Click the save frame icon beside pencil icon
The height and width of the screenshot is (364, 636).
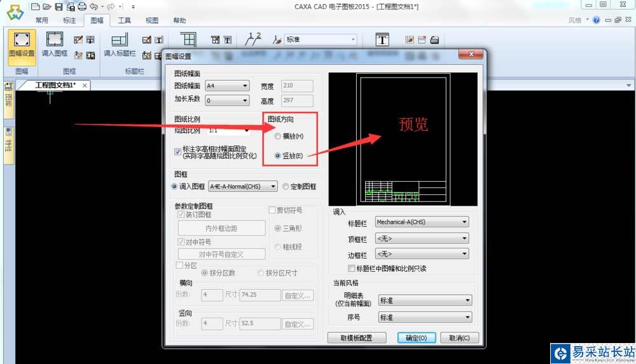tap(90, 40)
